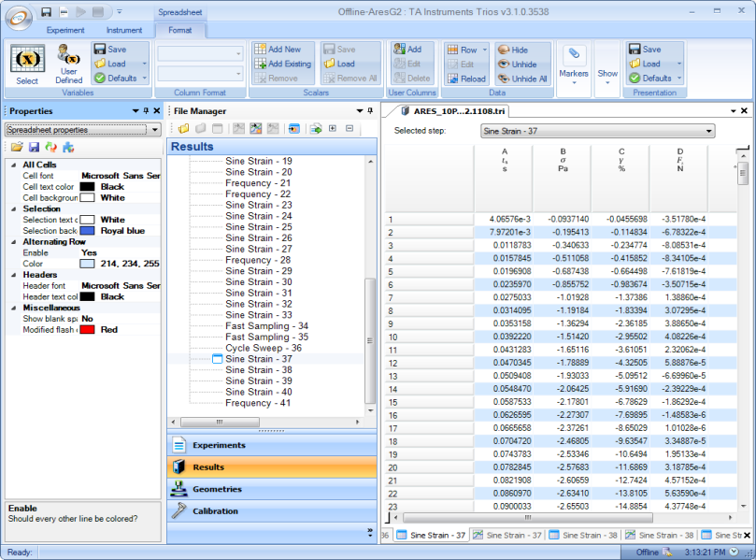Viewport: 756px width, 560px height.
Task: Switch to the Experiment ribbon tab
Action: 65,30
